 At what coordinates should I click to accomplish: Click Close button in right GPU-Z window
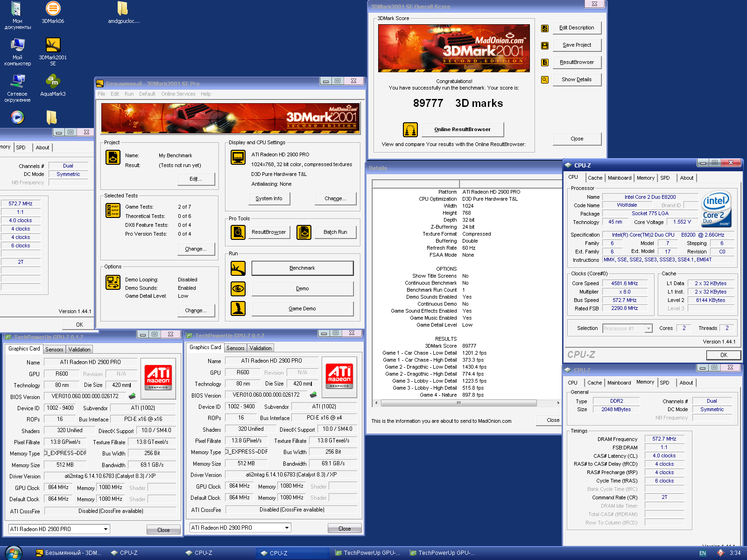coord(345,529)
